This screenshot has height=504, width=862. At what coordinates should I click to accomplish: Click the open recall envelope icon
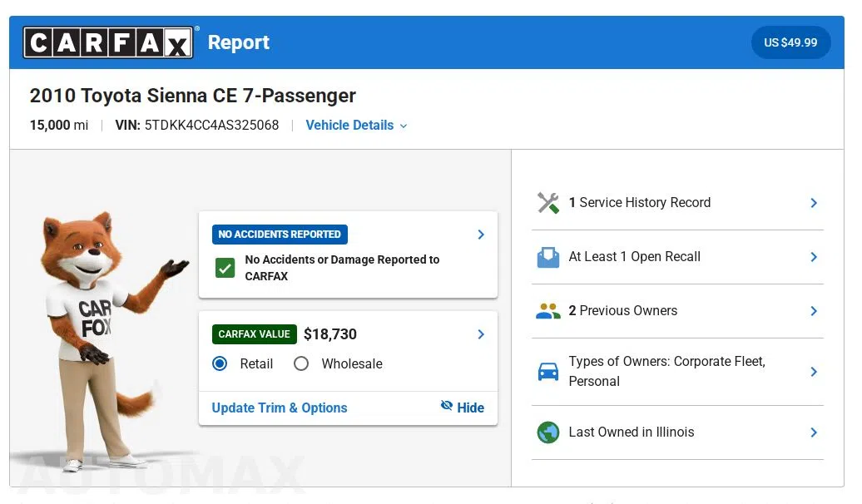tap(548, 257)
